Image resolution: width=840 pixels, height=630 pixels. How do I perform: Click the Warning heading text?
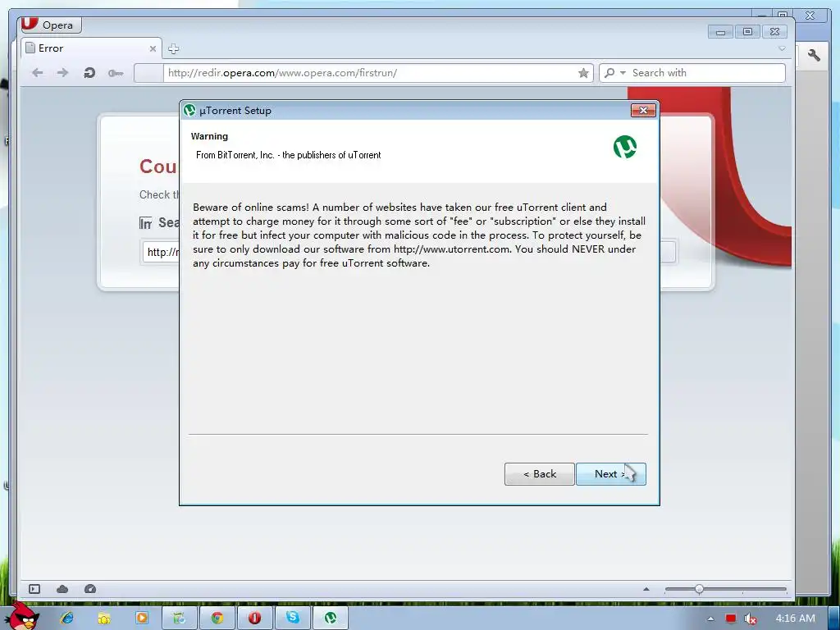pyautogui.click(x=209, y=136)
